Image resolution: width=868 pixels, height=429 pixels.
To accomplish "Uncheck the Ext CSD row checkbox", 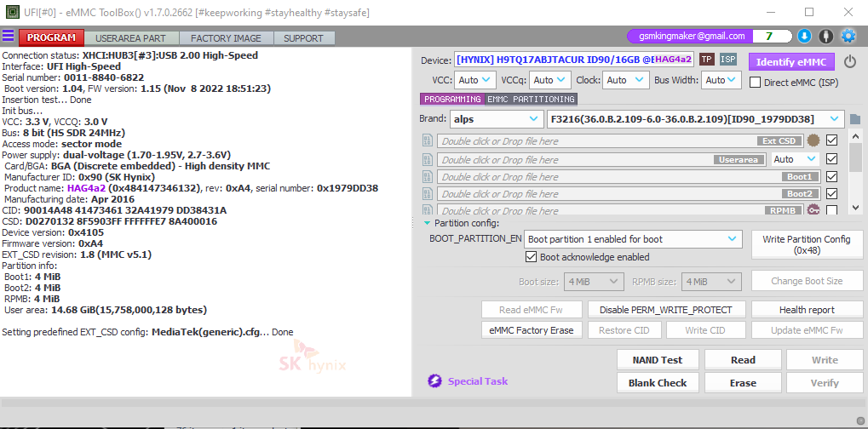I will coord(831,140).
